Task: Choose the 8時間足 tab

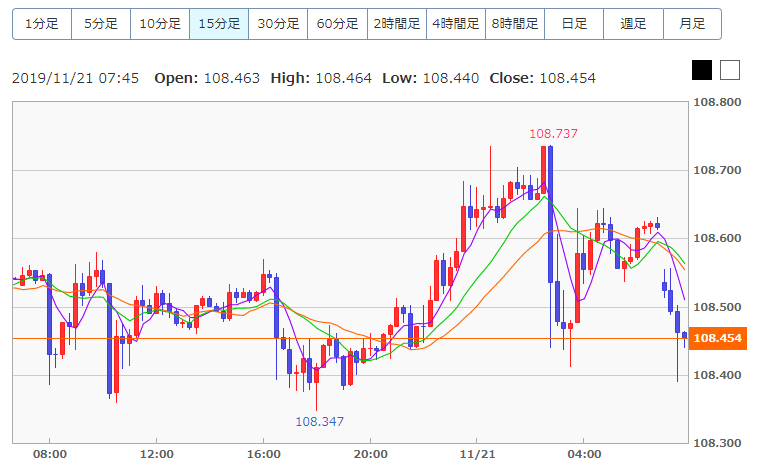Action: (515, 24)
